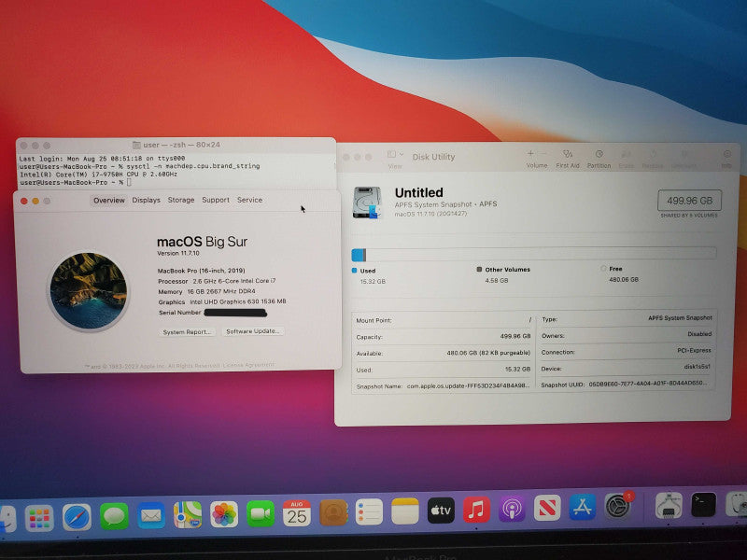Click 'MacBook Pro (16-inch, 2019)' model text
This screenshot has width=747, height=560.
click(201, 271)
